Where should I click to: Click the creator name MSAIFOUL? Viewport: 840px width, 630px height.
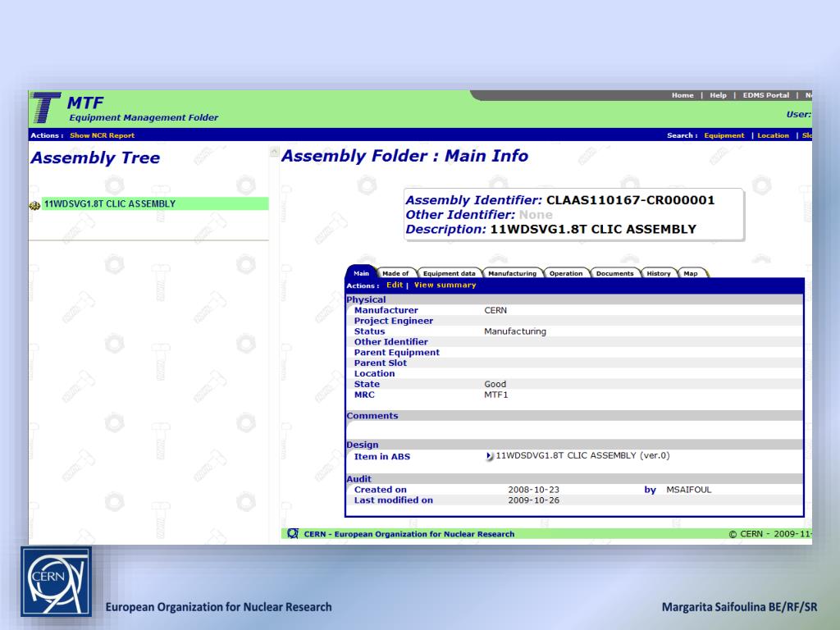(x=688, y=490)
